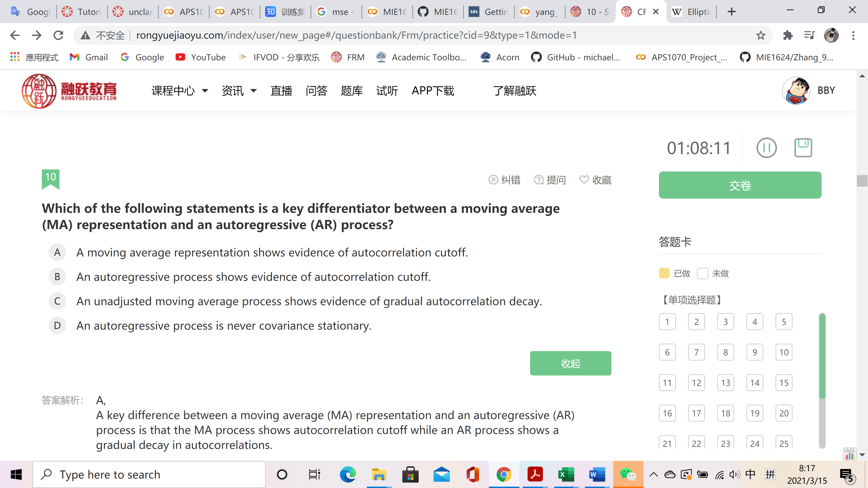The height and width of the screenshot is (488, 868).
Task: Select answer option C
Action: (57, 301)
